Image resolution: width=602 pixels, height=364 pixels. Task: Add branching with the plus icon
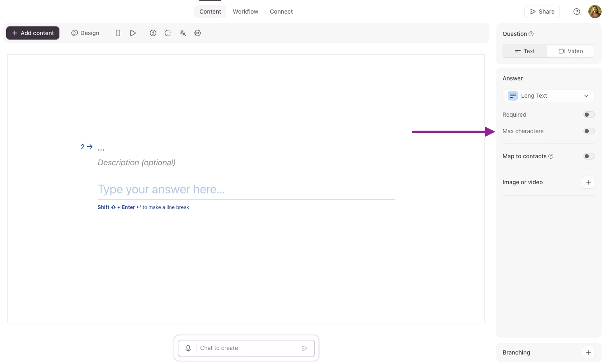point(588,352)
